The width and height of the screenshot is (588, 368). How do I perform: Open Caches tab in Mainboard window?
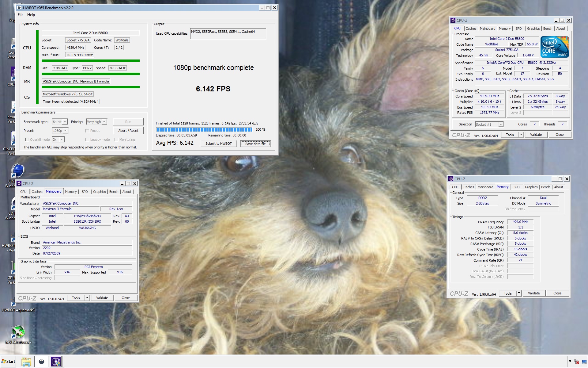tap(37, 192)
